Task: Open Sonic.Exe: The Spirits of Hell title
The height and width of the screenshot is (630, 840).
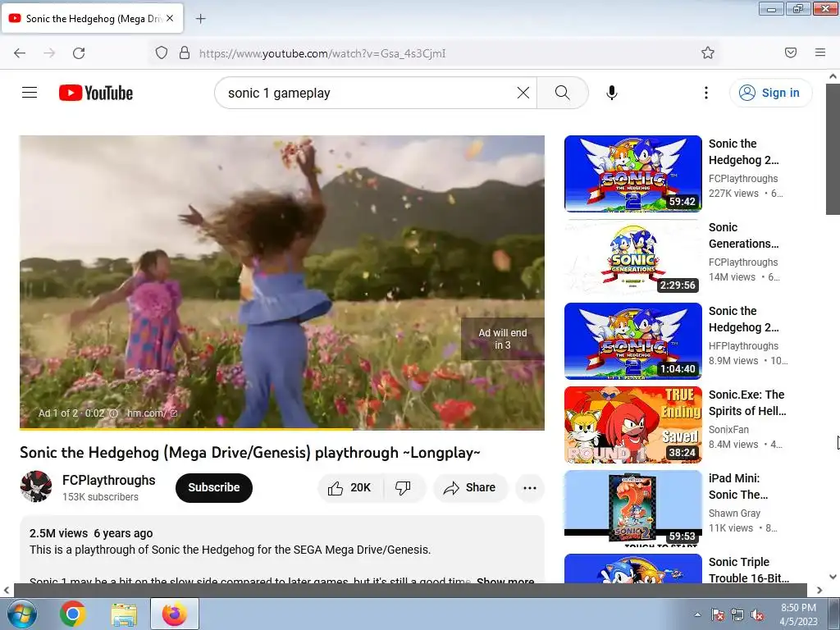Action: tap(747, 402)
